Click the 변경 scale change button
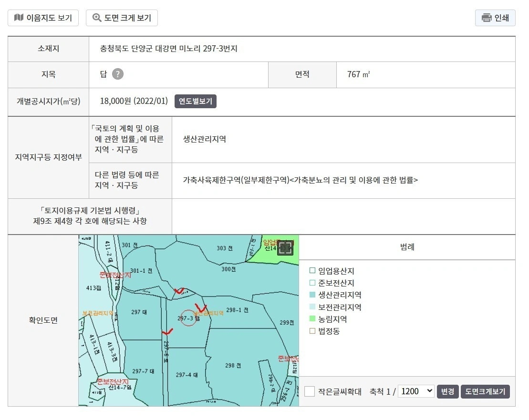Image resolution: width=529 pixels, height=420 pixels. pyautogui.click(x=448, y=391)
